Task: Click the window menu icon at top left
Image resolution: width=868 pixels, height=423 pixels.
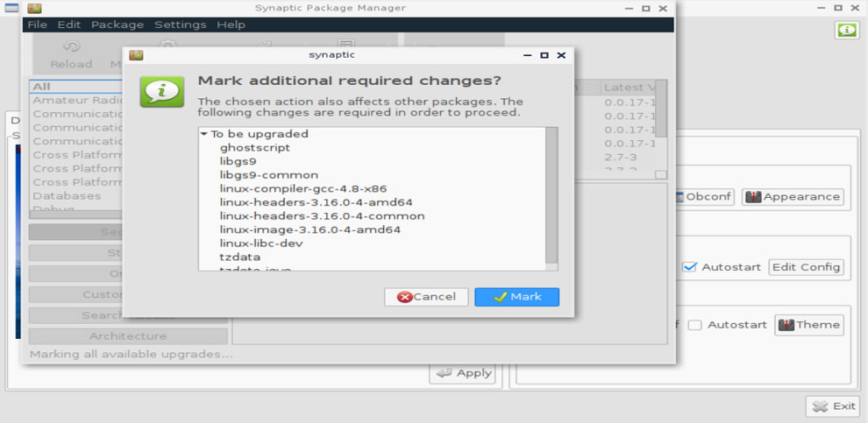Action: point(11,8)
